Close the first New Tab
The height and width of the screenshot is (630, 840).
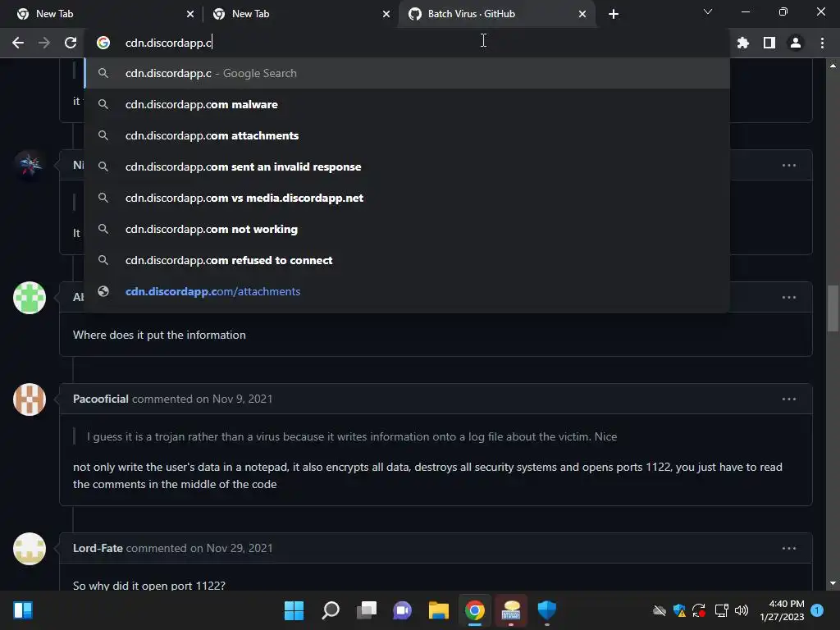coord(190,14)
